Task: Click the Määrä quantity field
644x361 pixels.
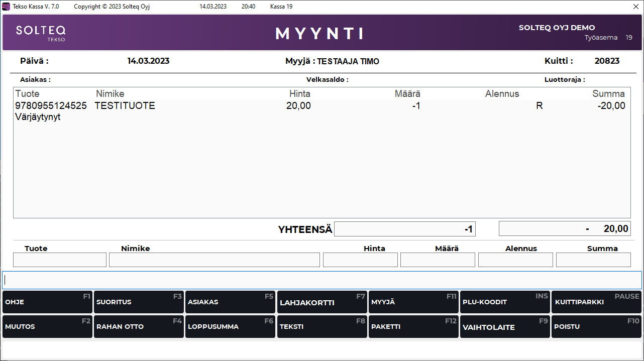Action: pyautogui.click(x=438, y=260)
